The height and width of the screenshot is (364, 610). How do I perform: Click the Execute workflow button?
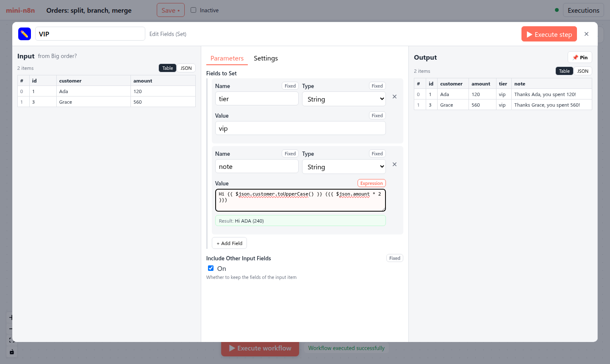(260, 348)
